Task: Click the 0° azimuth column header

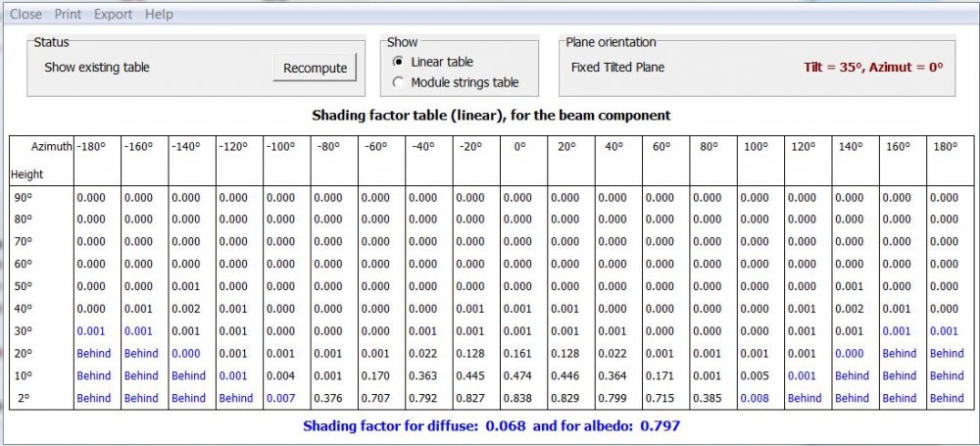Action: (x=518, y=146)
